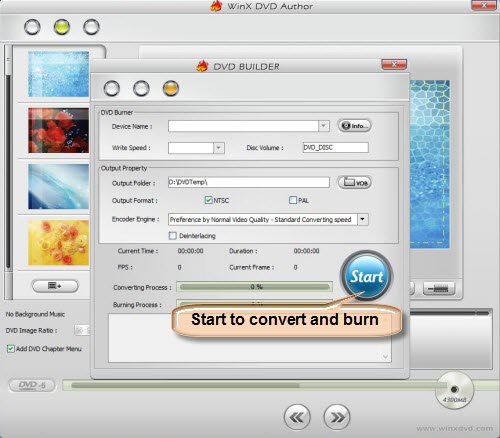Click the green second step circle in main window
Image resolution: width=500 pixels, height=438 pixels.
[x=62, y=27]
